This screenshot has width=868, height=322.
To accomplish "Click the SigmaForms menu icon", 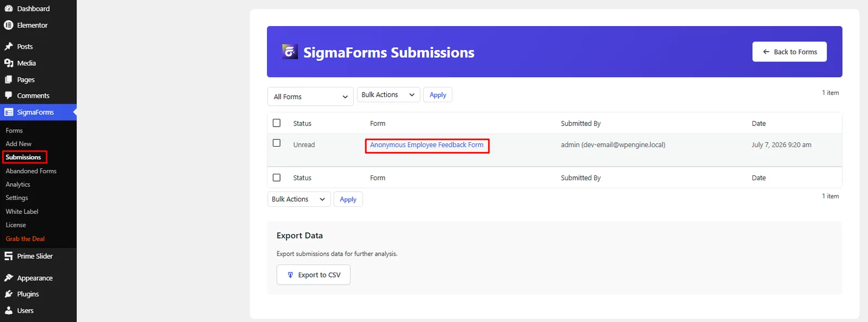I will [9, 112].
